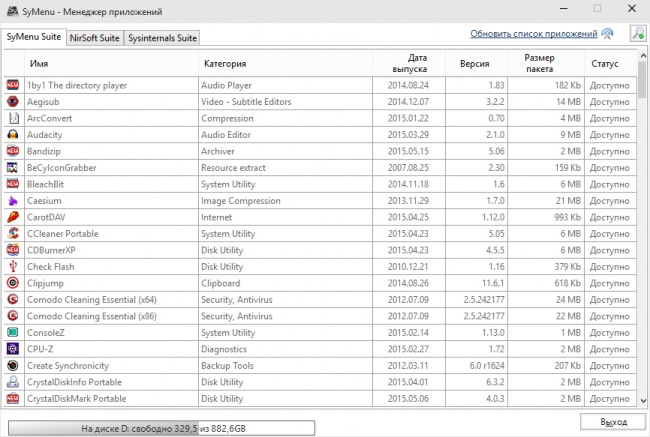Click the Comodo Cleaning Essential (x86) icon

click(13, 316)
